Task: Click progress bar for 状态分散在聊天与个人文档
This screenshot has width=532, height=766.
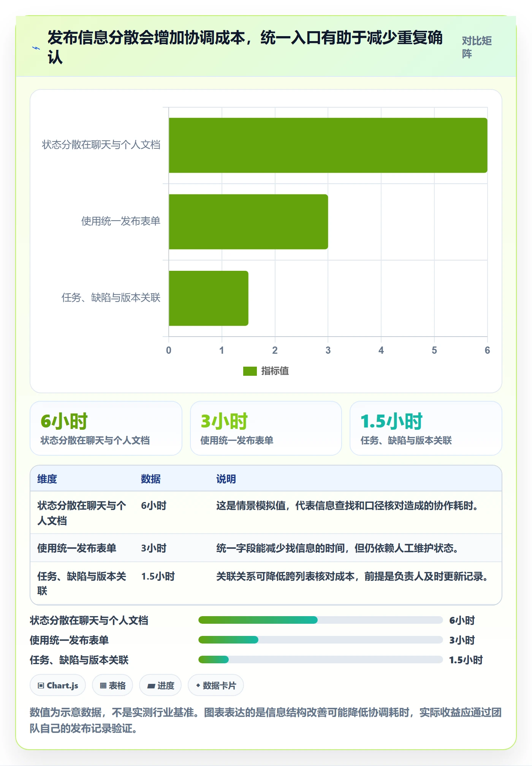Action: coord(320,620)
